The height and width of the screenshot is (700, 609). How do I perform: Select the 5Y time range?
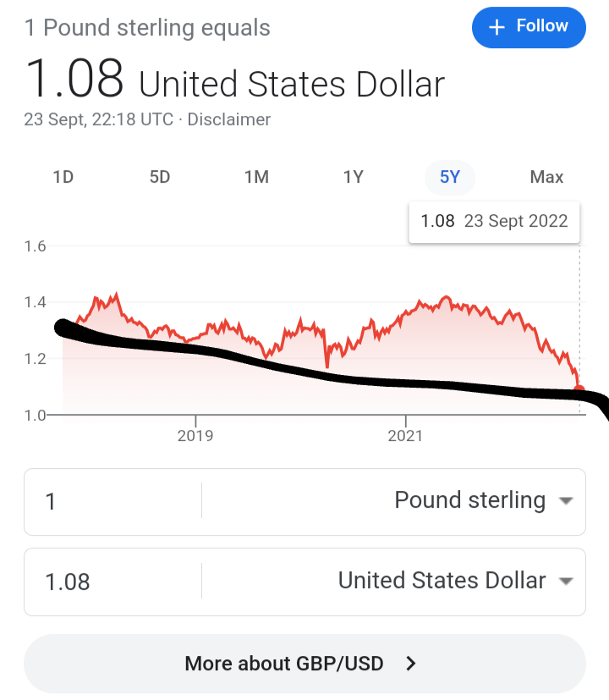coord(450,177)
